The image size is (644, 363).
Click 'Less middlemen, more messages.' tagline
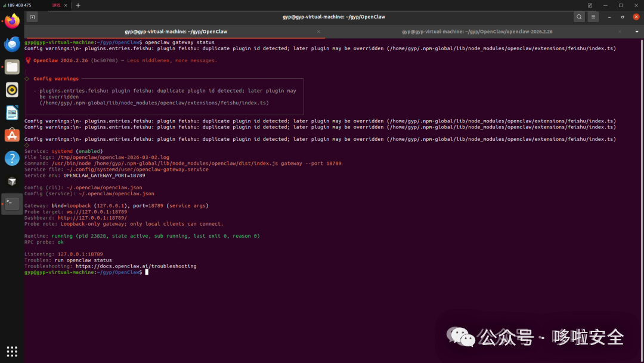coord(172,60)
